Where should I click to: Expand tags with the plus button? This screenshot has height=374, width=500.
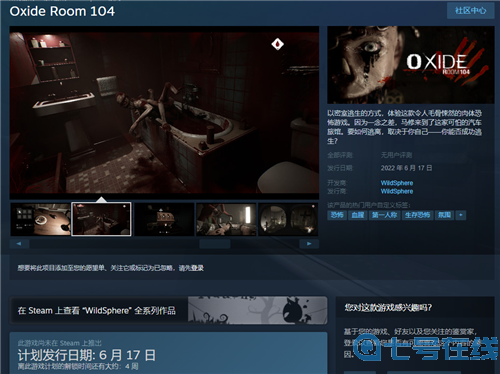[461, 215]
